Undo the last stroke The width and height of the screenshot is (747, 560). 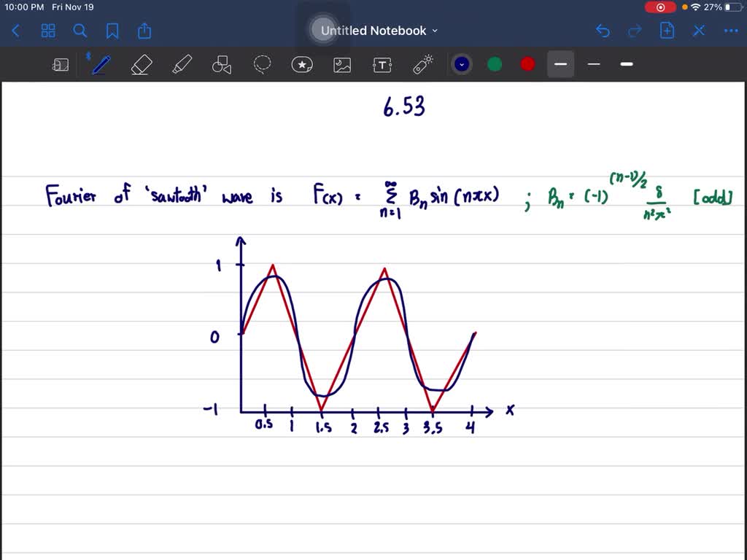603,31
